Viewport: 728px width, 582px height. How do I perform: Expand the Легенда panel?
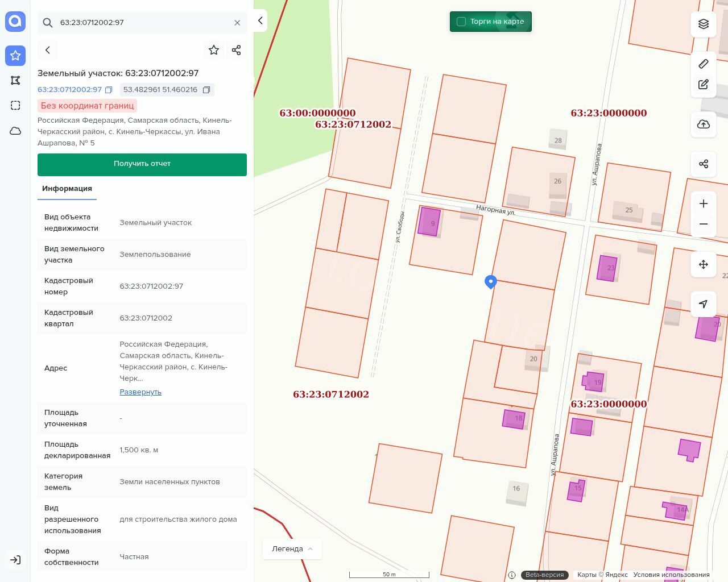click(x=292, y=548)
